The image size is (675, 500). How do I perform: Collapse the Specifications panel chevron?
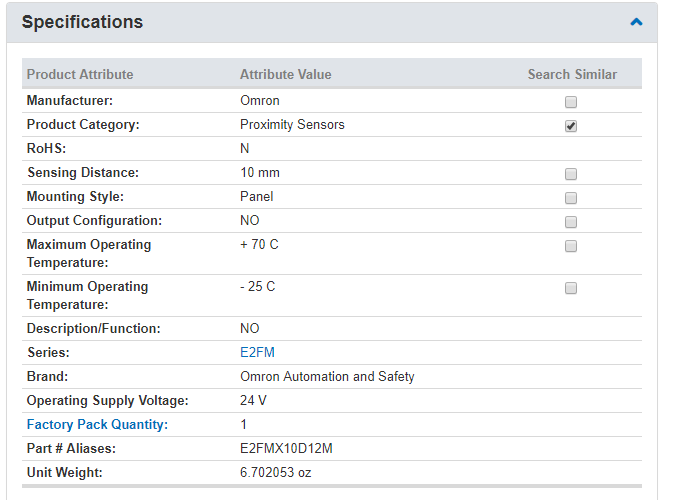pyautogui.click(x=636, y=22)
